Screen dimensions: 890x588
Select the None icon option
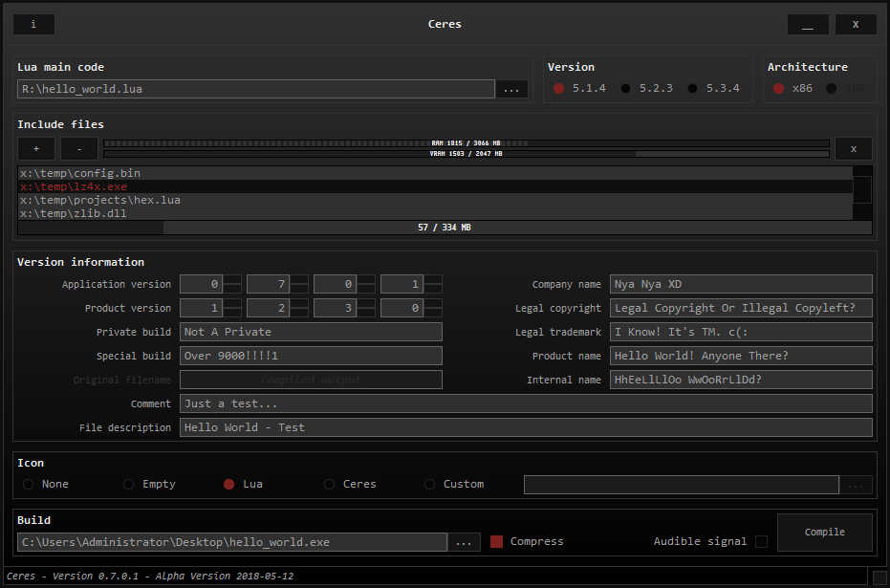click(29, 485)
